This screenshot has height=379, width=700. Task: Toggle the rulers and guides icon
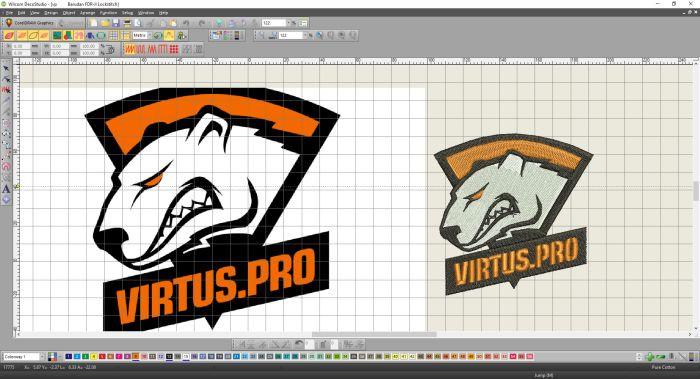(x=125, y=35)
